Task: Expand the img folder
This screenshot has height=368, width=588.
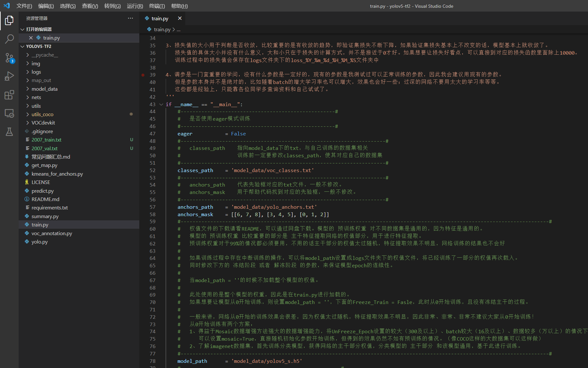Action: coord(28,63)
